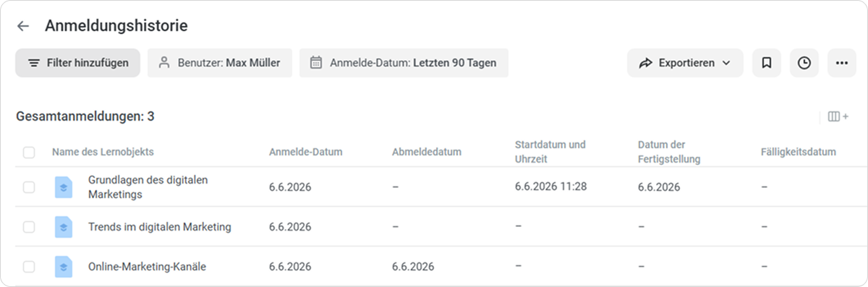Toggle the select-all checkbox in table header
This screenshot has width=868, height=287.
click(29, 152)
